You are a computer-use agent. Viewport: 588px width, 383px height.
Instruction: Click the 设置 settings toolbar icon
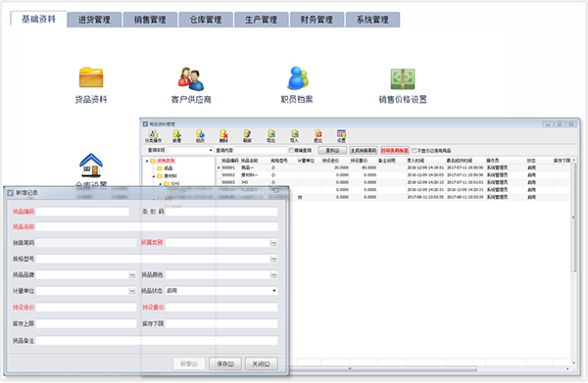341,136
